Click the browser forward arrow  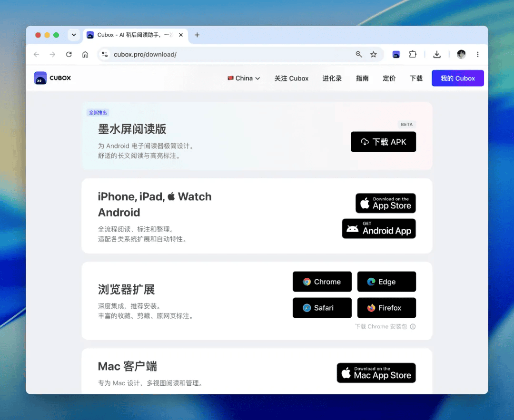point(52,54)
